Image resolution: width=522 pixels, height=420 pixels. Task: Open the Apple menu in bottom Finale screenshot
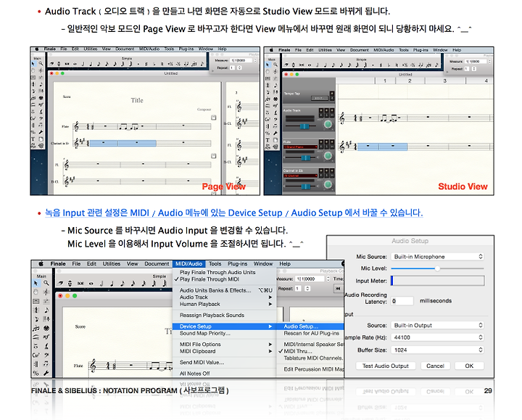[41, 263]
